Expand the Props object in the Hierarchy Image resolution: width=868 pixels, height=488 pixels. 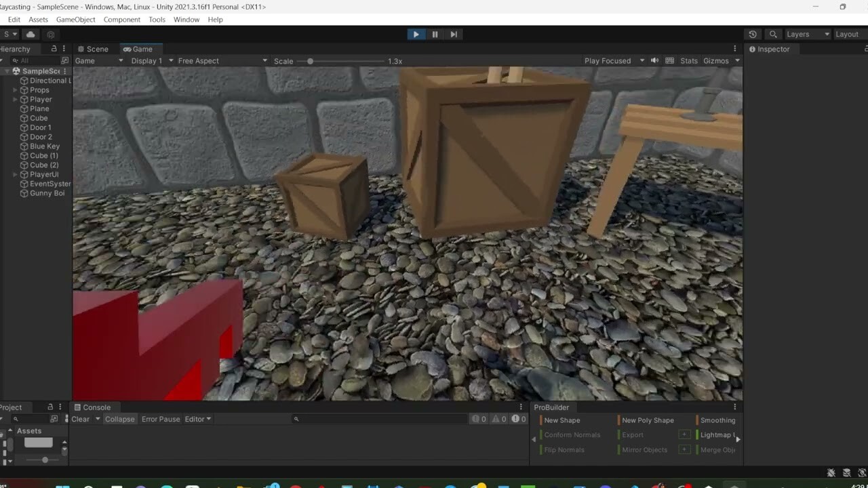(x=15, y=89)
